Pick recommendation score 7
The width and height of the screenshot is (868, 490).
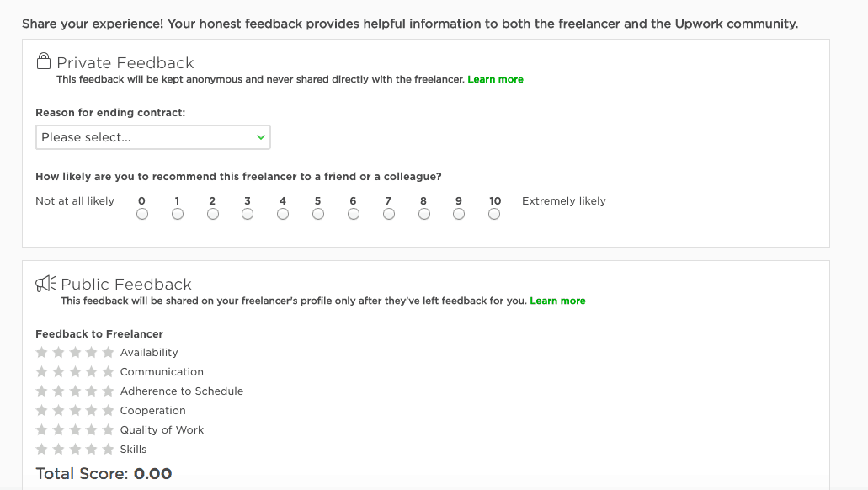389,214
